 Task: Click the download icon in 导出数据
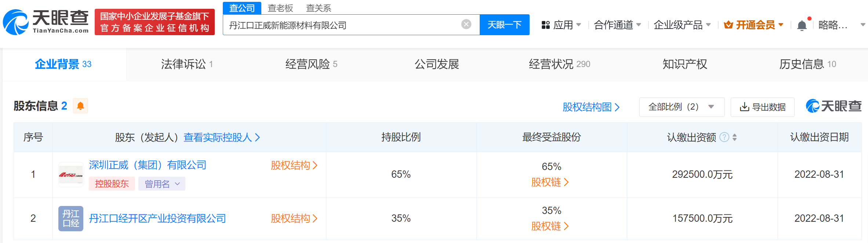point(744,107)
